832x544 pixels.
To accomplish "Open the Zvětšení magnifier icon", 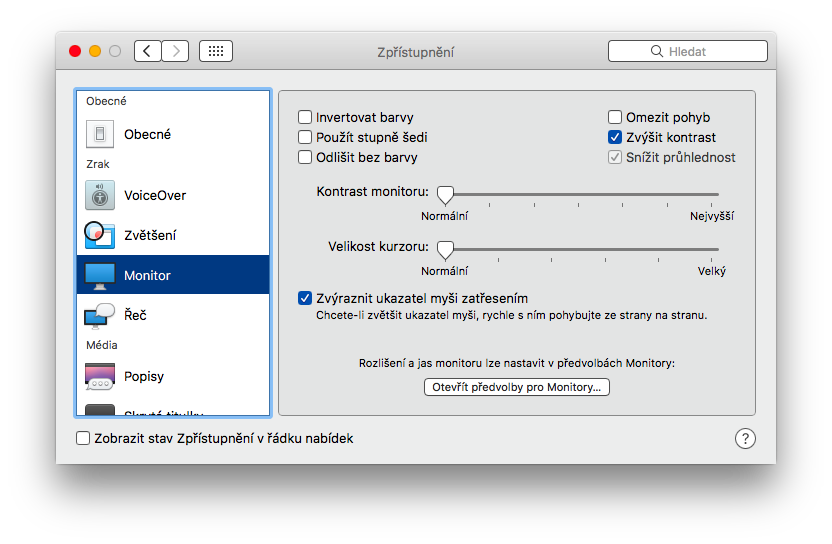I will point(99,235).
